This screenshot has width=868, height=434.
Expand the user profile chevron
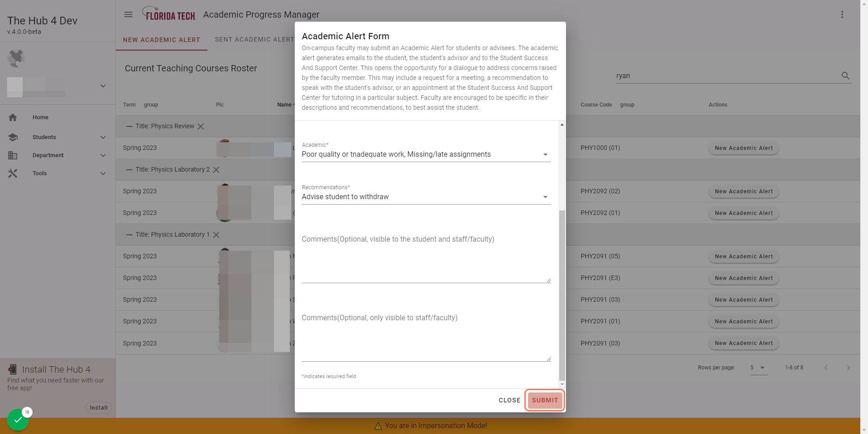103,86
